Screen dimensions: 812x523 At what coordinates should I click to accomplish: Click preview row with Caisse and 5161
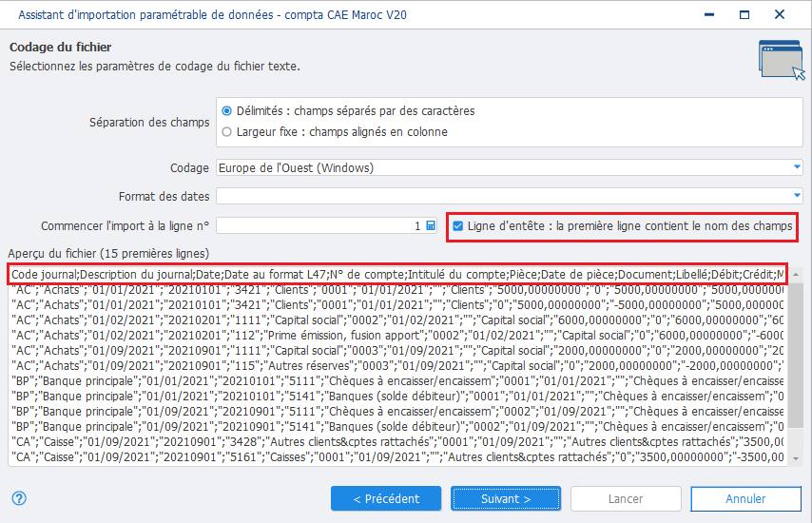click(397, 456)
